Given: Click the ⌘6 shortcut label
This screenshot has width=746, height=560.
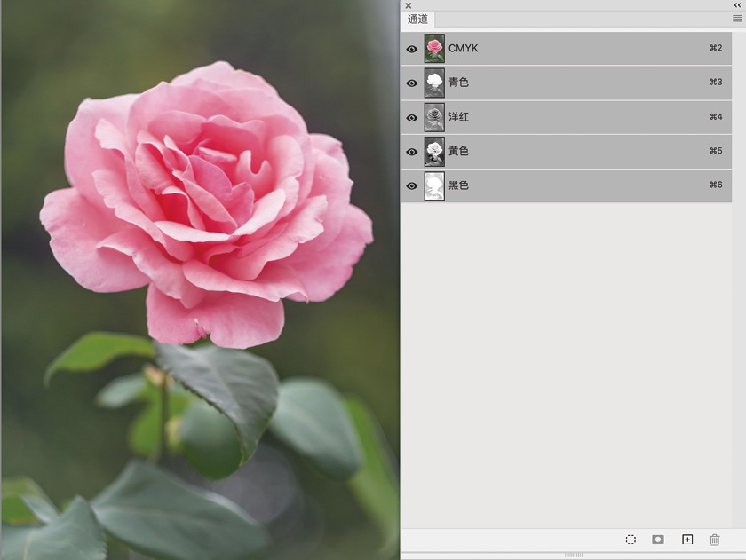Looking at the screenshot, I should pyautogui.click(x=716, y=185).
